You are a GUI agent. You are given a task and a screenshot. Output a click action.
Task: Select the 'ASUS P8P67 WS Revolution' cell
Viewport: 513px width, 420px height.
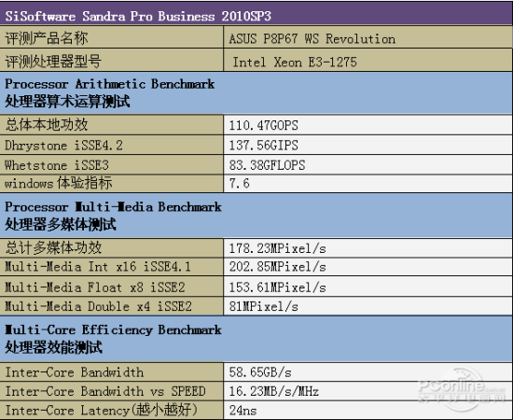368,37
